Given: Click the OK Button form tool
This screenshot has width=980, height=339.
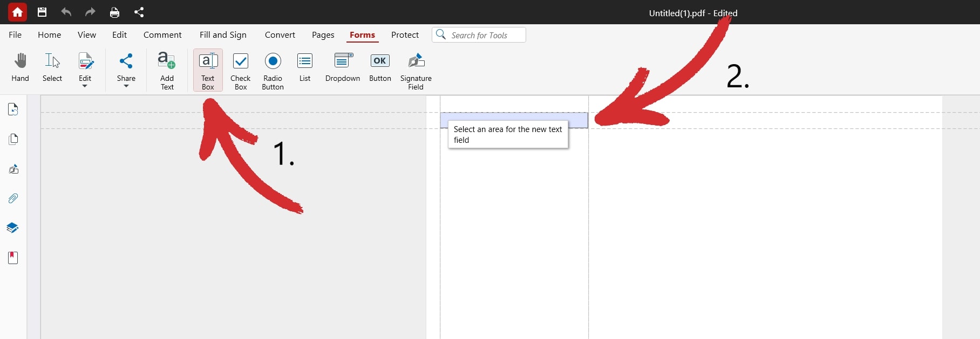Looking at the screenshot, I should 380,68.
